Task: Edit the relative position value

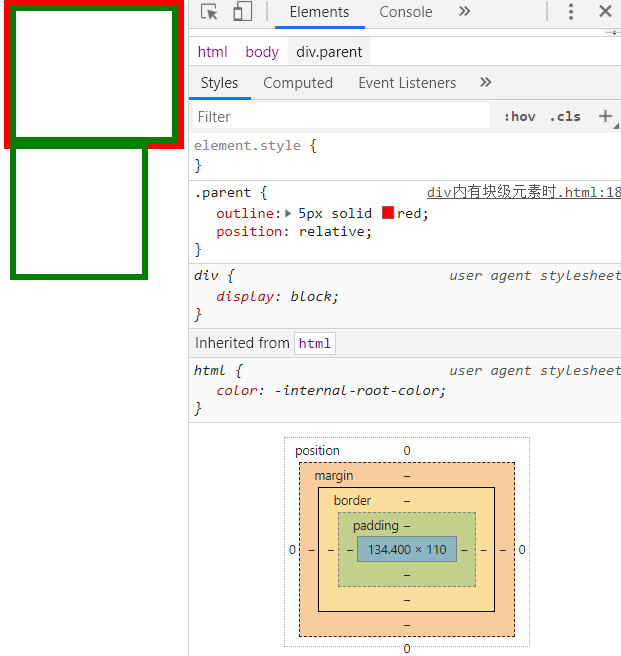Action: pos(331,231)
